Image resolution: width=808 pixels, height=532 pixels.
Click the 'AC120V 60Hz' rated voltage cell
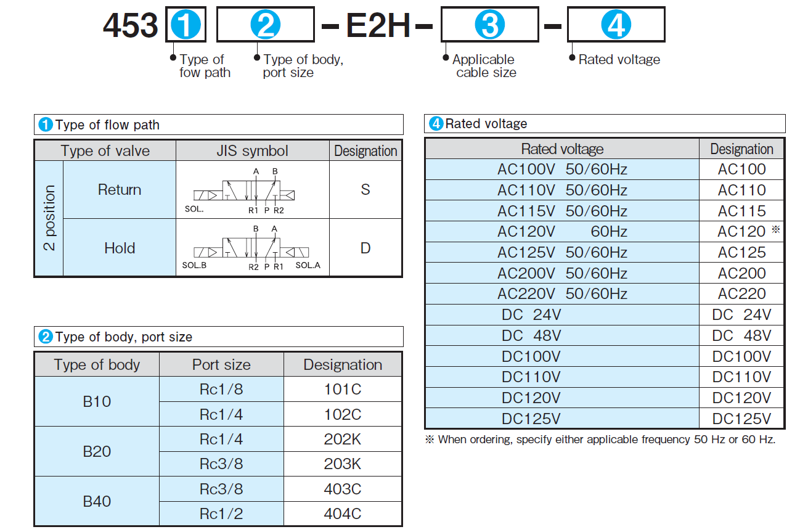(562, 232)
